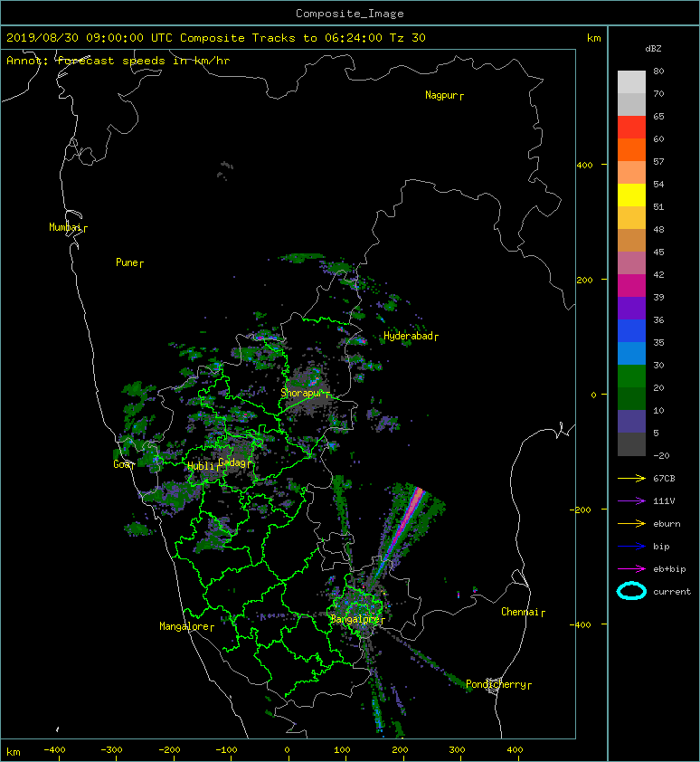This screenshot has width=700, height=762.
Task: Click the dark gray 5 dBZ swatch
Action: pyautogui.click(x=631, y=443)
